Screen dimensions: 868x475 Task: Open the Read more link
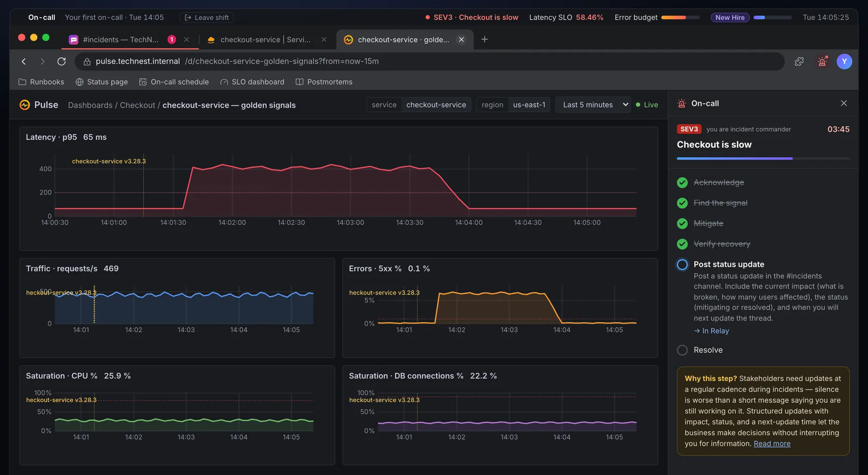tap(772, 444)
